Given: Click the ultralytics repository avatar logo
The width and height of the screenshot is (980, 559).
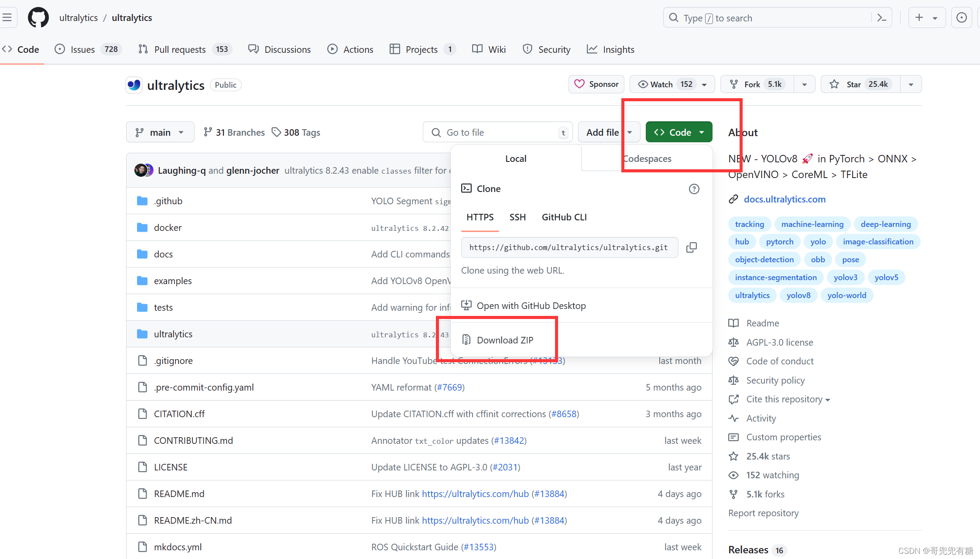Looking at the screenshot, I should pyautogui.click(x=134, y=85).
